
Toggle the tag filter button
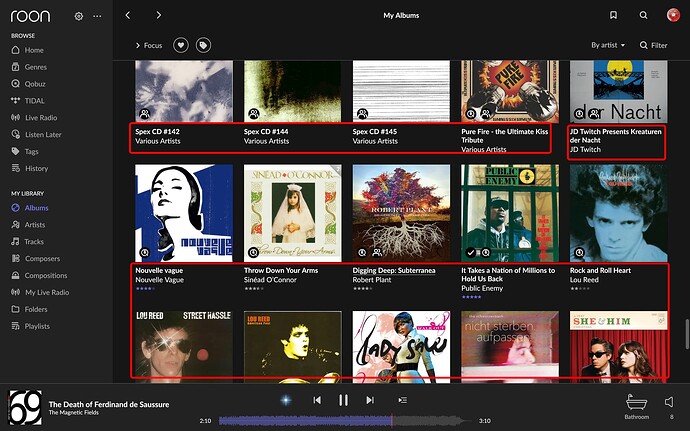(203, 45)
